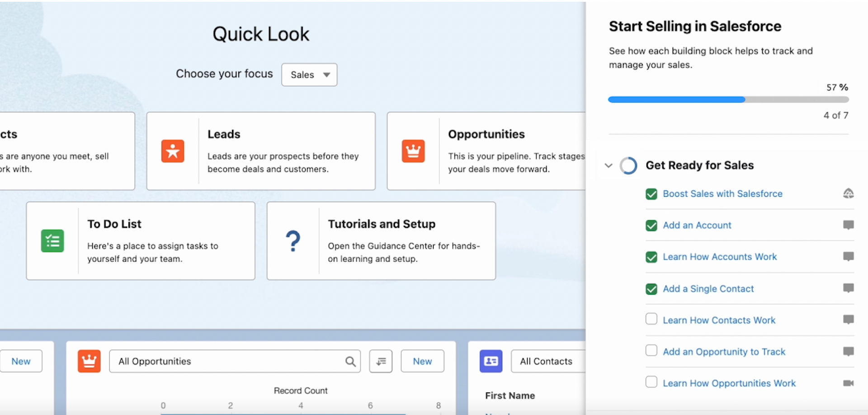Open Add a Single Contact link

pyautogui.click(x=708, y=288)
